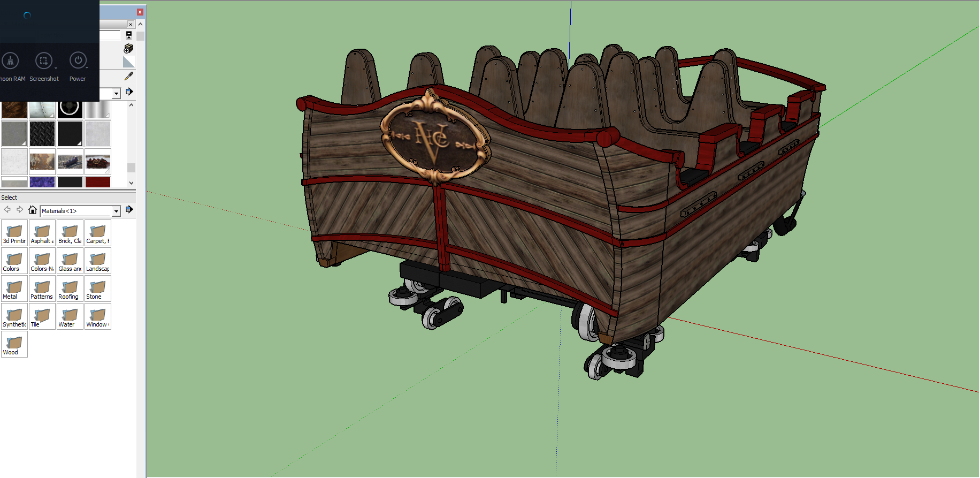The width and height of the screenshot is (980, 478).
Task: Select the diamond plate metal texture swatch
Action: pyautogui.click(x=42, y=134)
